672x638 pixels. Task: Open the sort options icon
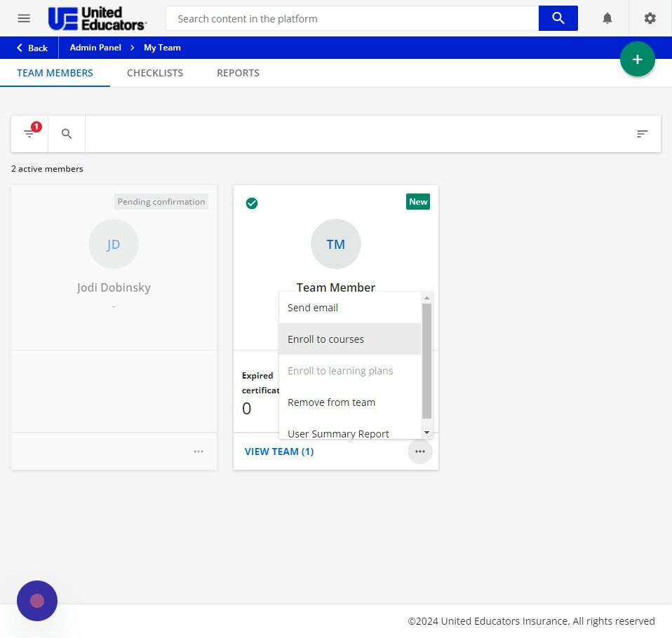point(642,134)
